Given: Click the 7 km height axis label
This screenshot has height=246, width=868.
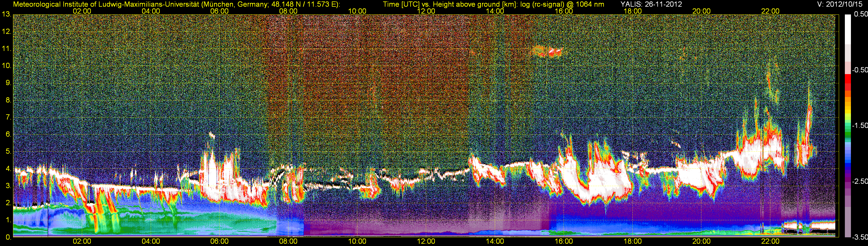Looking at the screenshot, I should click(x=8, y=117).
